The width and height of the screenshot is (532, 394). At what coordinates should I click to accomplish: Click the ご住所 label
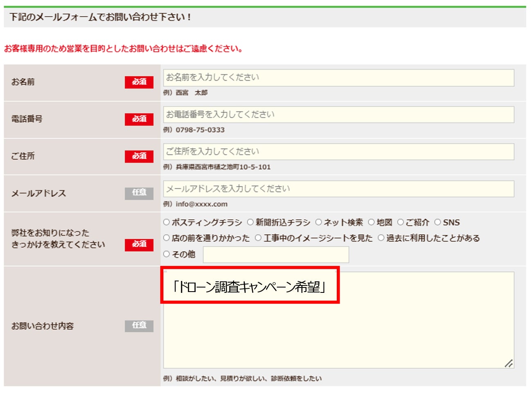[x=23, y=156]
